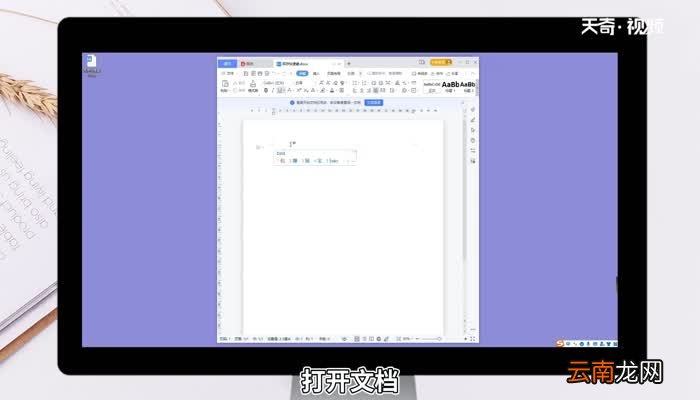The width and height of the screenshot is (700, 400).
Task: Apply the Heading 1 (标题1) style
Action: [450, 87]
